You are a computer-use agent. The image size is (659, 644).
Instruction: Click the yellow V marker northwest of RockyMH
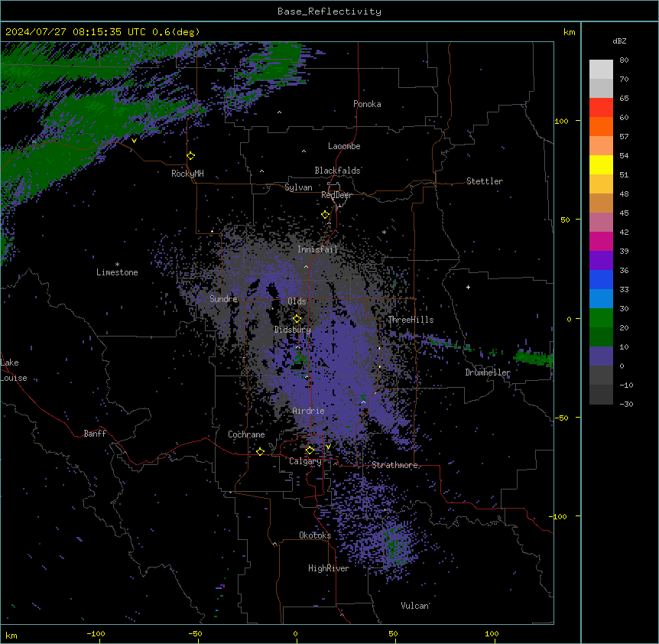pos(134,141)
